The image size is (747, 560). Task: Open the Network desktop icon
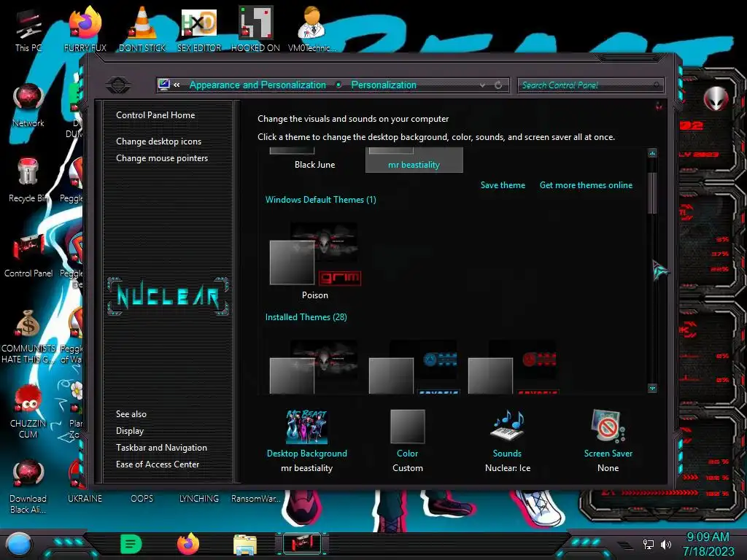(x=28, y=105)
